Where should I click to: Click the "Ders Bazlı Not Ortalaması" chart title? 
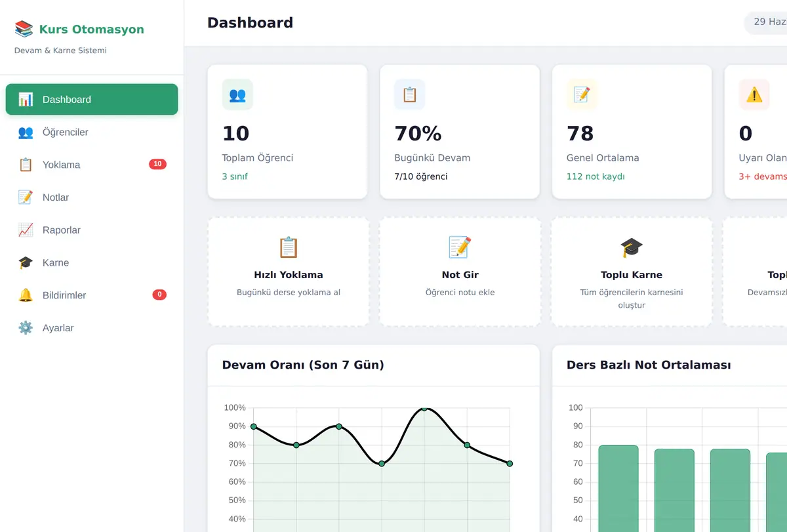(649, 365)
